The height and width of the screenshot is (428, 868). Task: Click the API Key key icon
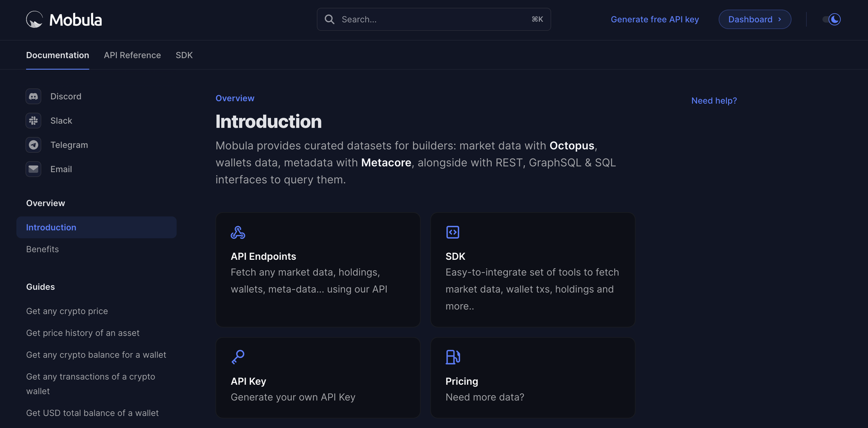point(238,357)
